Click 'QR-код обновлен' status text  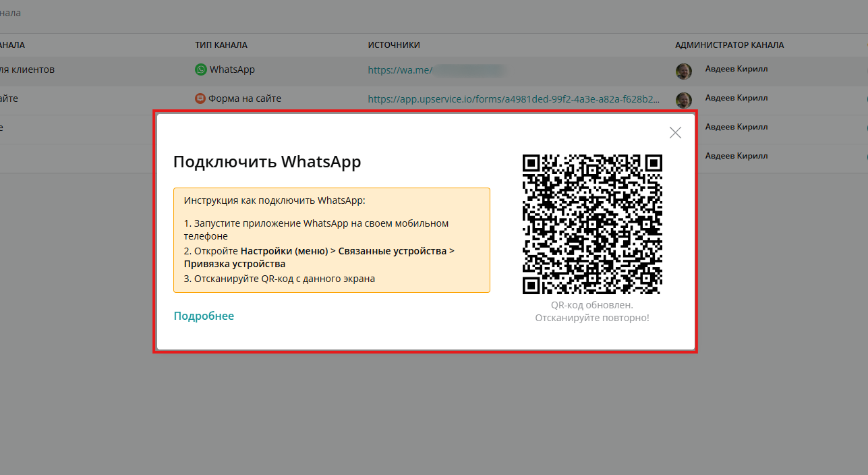tap(592, 305)
